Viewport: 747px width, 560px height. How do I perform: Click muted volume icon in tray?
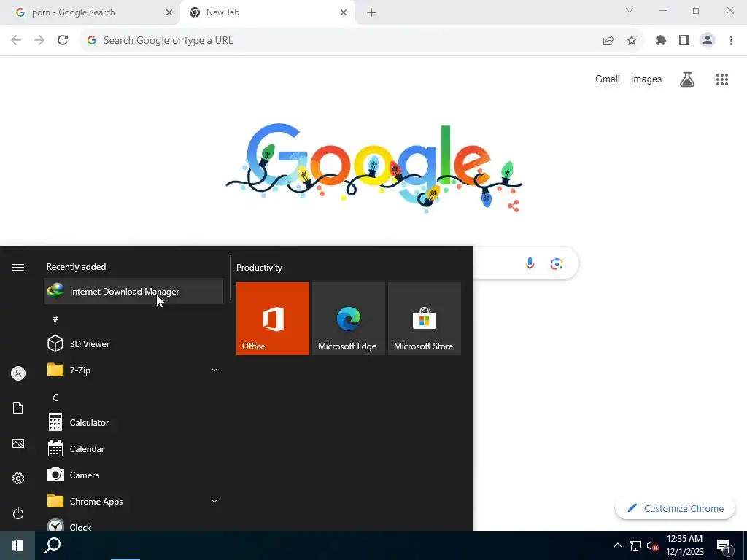point(652,545)
